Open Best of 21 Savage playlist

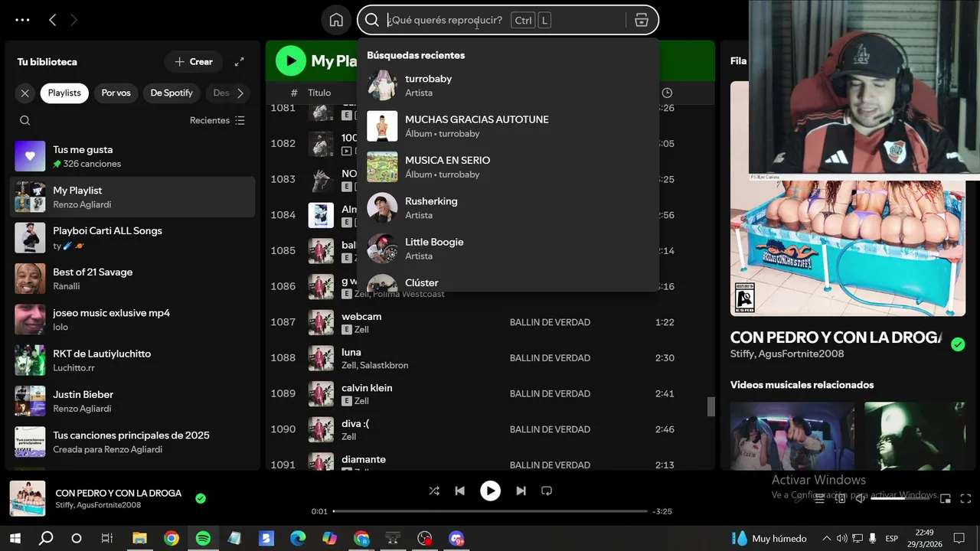[132, 279]
